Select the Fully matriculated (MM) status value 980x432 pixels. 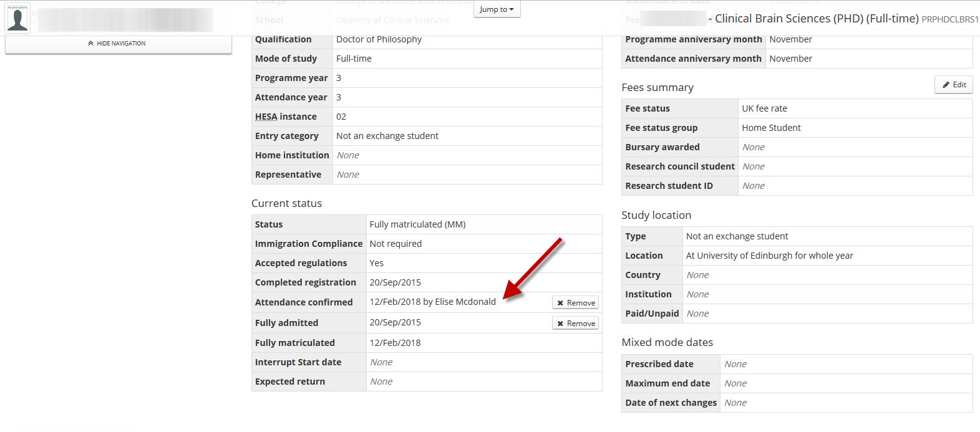pos(417,224)
